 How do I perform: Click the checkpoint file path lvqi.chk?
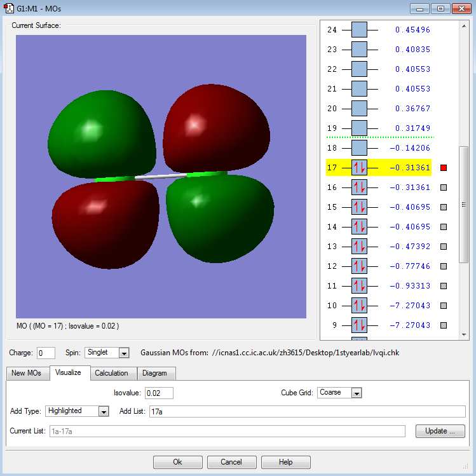pyautogui.click(x=306, y=353)
